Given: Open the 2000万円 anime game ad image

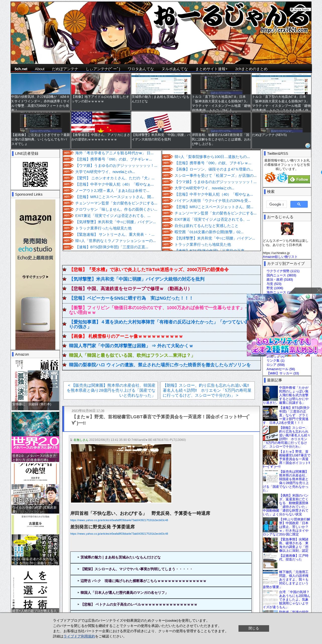Looking at the screenshot, I should (x=284, y=325).
